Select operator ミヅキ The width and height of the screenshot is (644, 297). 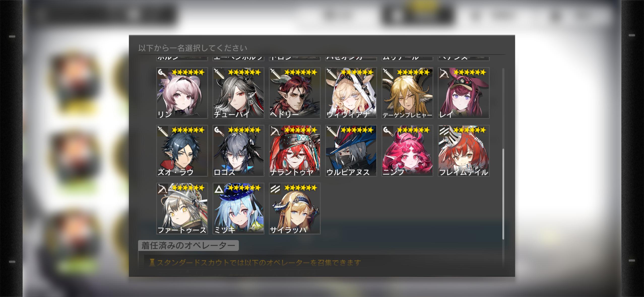point(238,209)
